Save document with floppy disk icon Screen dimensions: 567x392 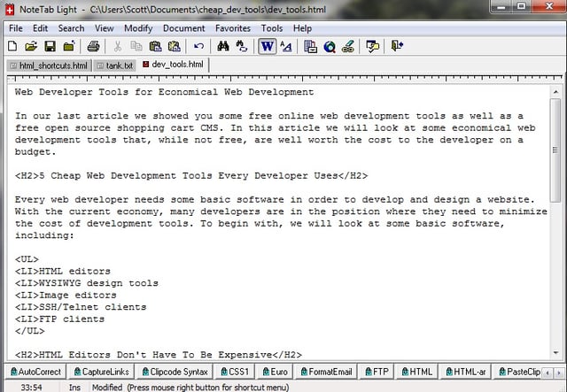[50, 46]
